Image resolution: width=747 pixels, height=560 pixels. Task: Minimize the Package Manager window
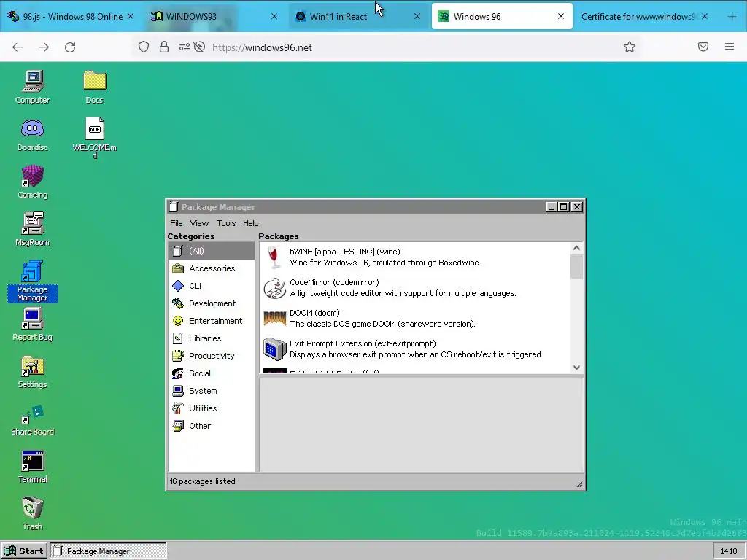point(551,206)
